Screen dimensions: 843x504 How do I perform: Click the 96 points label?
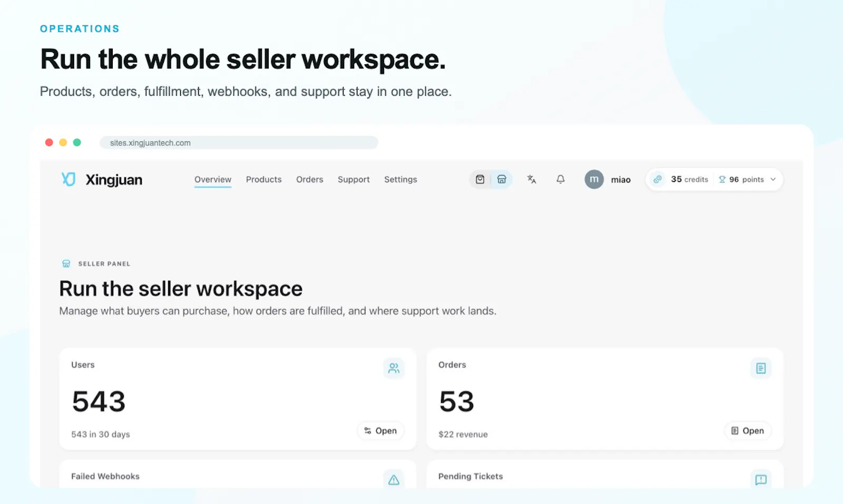[x=747, y=180]
